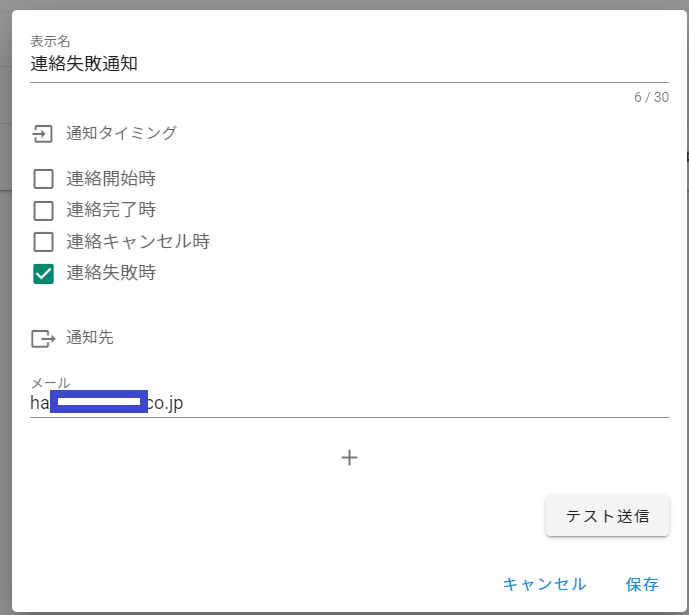
Task: Click the 通知タイミング section heading text
Action: 121,133
